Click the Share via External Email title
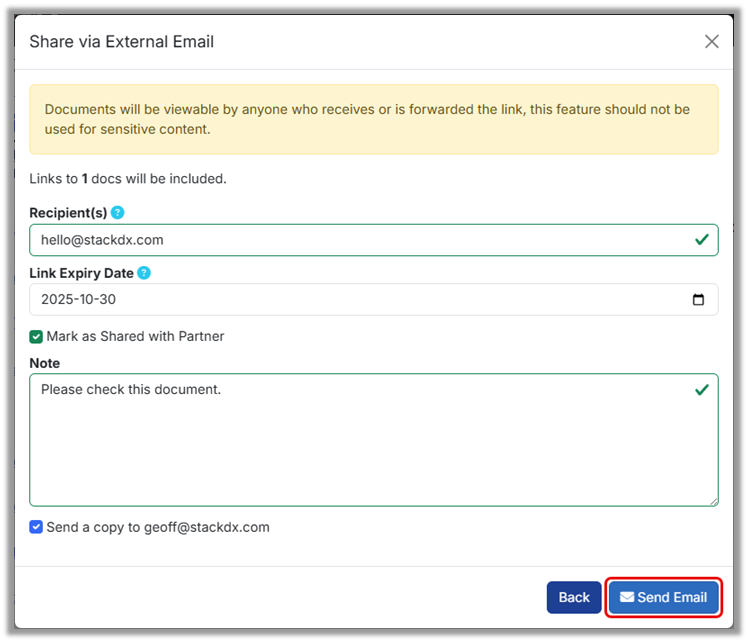This screenshot has width=748, height=644. 122,42
